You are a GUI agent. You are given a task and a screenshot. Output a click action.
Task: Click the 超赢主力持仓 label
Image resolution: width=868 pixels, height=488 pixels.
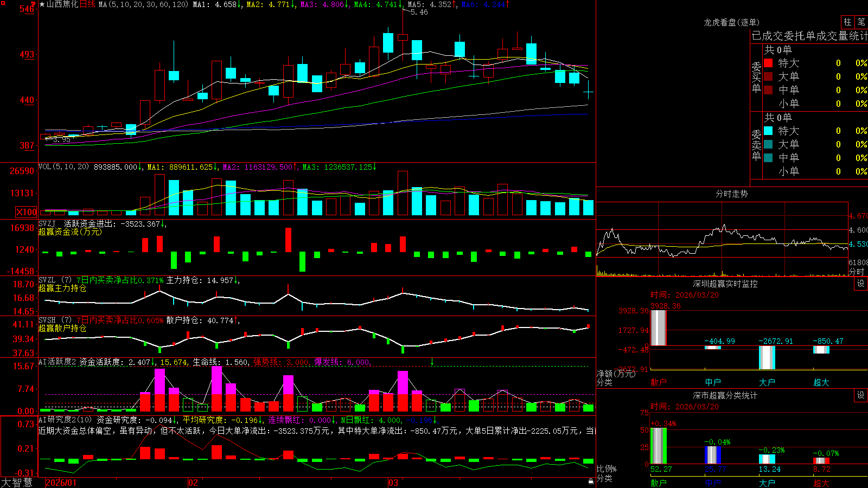click(x=62, y=288)
